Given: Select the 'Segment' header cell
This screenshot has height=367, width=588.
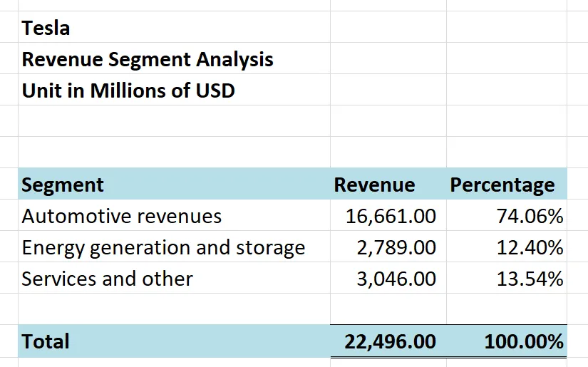Looking at the screenshot, I should point(174,184).
